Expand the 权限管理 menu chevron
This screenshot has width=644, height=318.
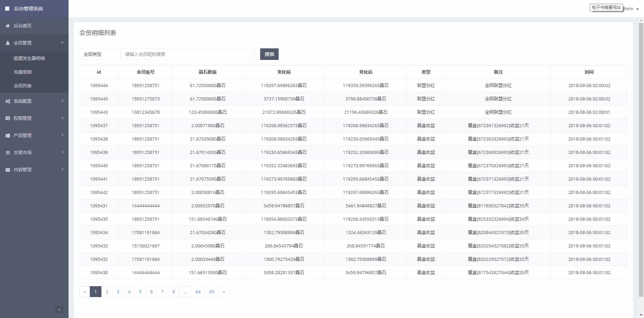[62, 118]
